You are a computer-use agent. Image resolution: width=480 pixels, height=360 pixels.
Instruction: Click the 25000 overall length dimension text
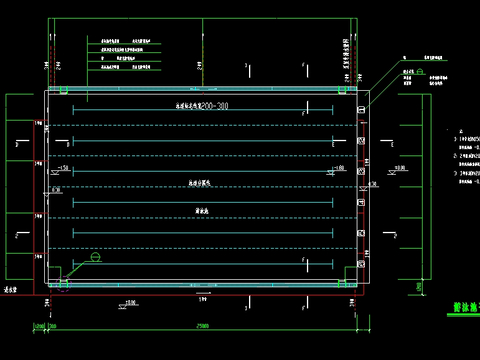203,326
